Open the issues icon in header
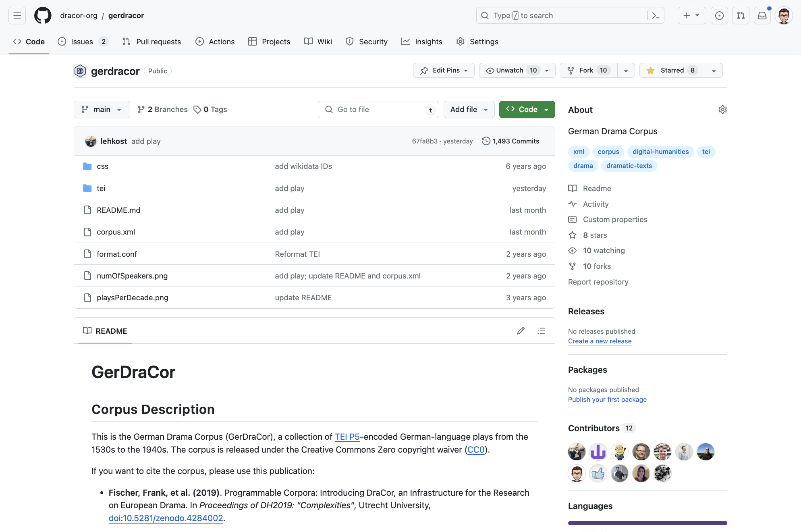Image resolution: width=801 pixels, height=532 pixels. pos(719,15)
